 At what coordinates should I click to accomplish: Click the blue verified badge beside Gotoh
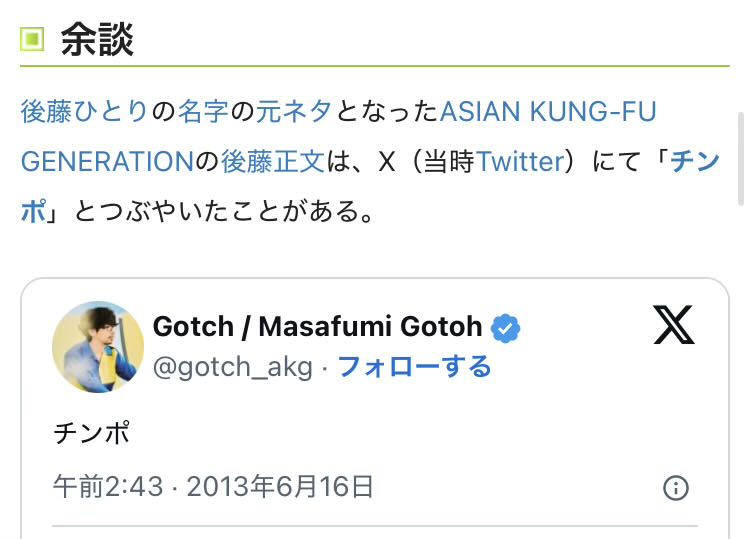504,327
